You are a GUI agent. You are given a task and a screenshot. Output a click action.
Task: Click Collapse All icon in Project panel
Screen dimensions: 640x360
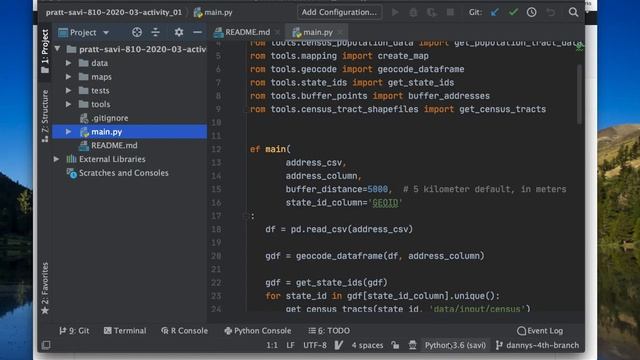click(x=156, y=32)
